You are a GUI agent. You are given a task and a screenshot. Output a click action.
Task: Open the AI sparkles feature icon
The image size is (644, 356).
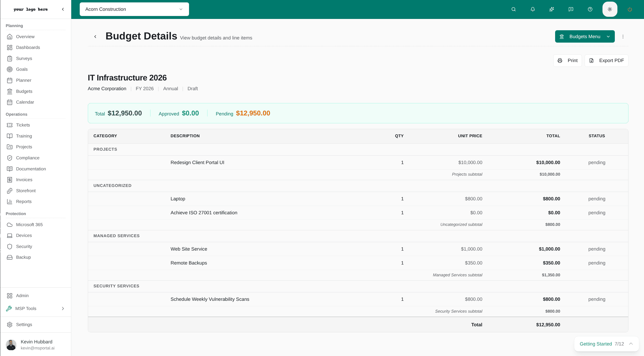coord(551,9)
